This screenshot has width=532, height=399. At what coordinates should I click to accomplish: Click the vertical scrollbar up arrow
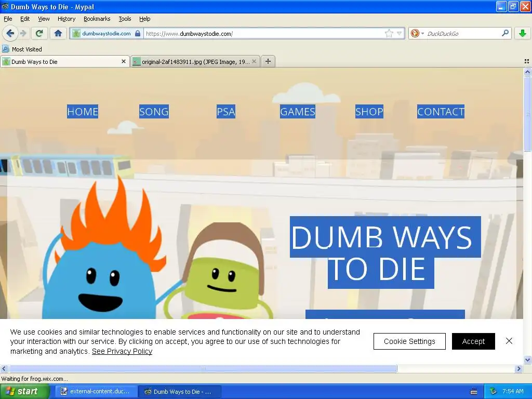pos(527,72)
